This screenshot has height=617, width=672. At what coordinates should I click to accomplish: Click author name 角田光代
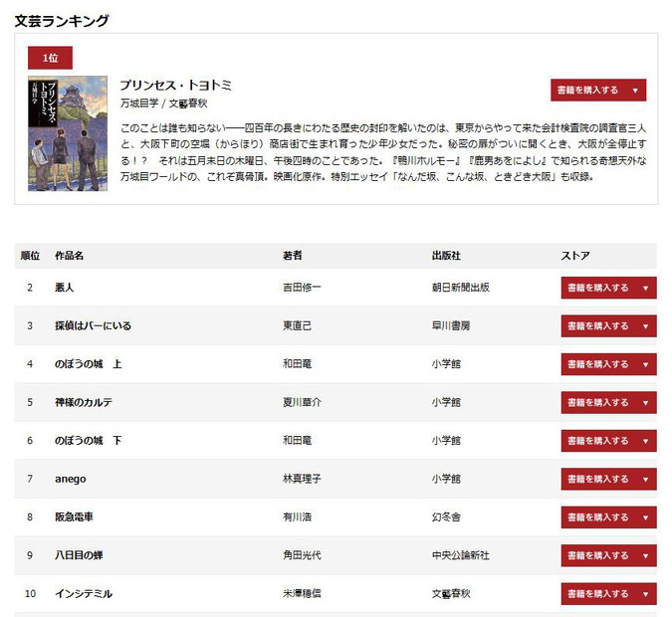pos(302,555)
